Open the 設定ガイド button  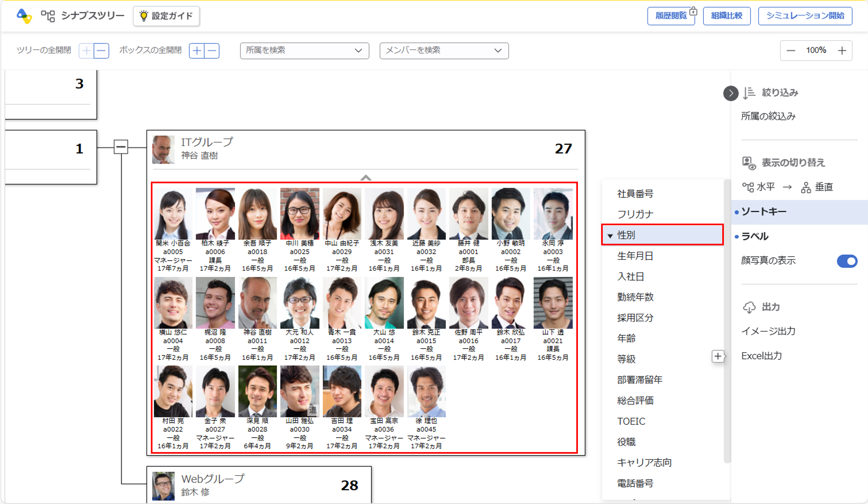click(x=166, y=16)
